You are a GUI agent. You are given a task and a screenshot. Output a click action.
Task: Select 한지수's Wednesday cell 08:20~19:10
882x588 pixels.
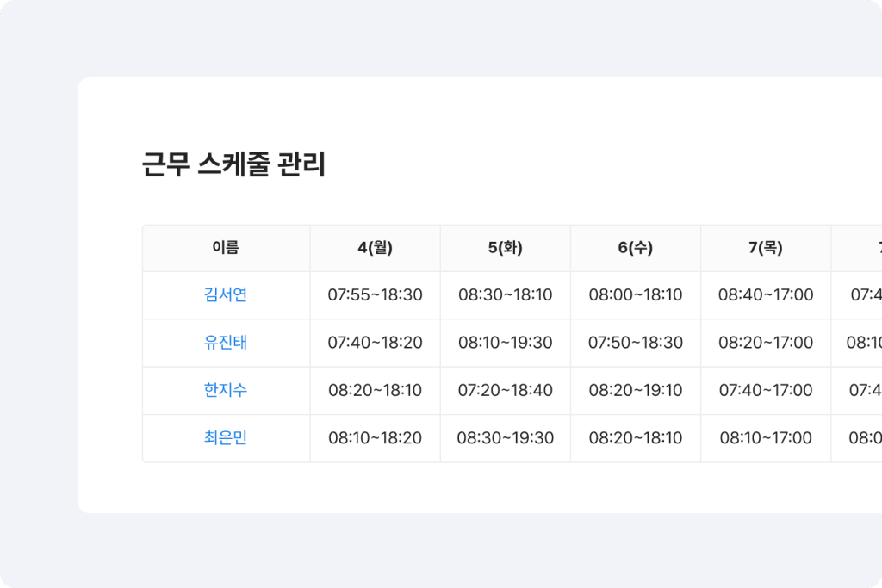click(x=636, y=390)
